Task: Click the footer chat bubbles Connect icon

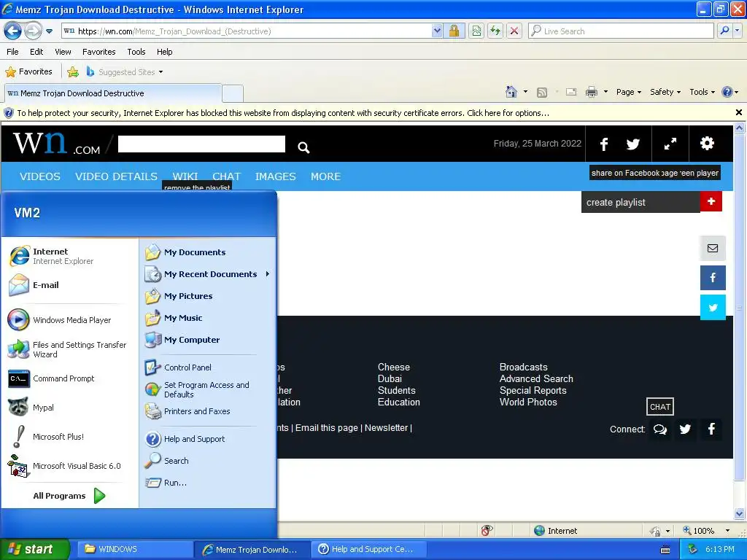Action: [659, 429]
